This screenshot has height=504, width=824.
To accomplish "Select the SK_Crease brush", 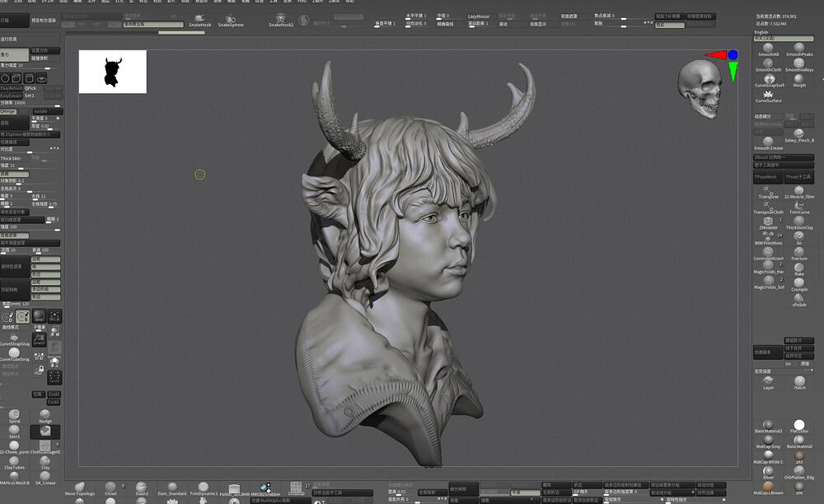I will pyautogui.click(x=45, y=478).
